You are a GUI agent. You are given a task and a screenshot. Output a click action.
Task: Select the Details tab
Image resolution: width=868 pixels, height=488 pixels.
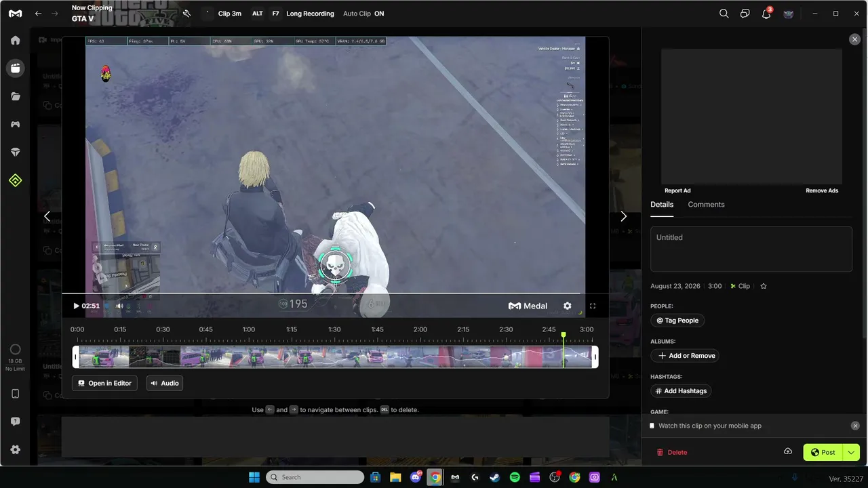pyautogui.click(x=662, y=205)
